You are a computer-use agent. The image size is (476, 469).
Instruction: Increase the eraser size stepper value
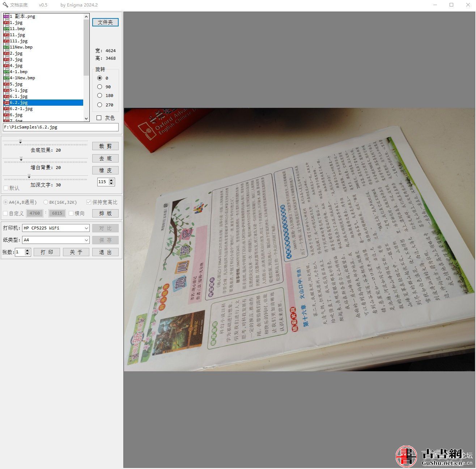pos(111,180)
